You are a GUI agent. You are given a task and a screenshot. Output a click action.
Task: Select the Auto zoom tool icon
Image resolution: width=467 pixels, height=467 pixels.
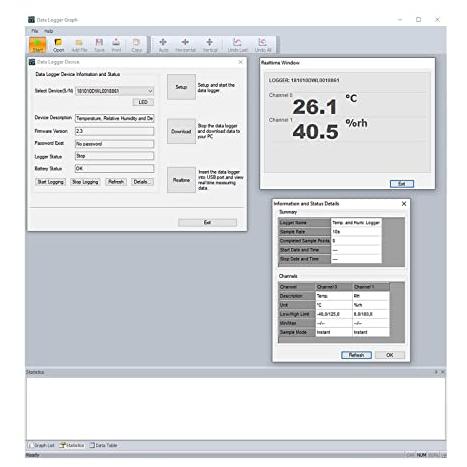163,45
